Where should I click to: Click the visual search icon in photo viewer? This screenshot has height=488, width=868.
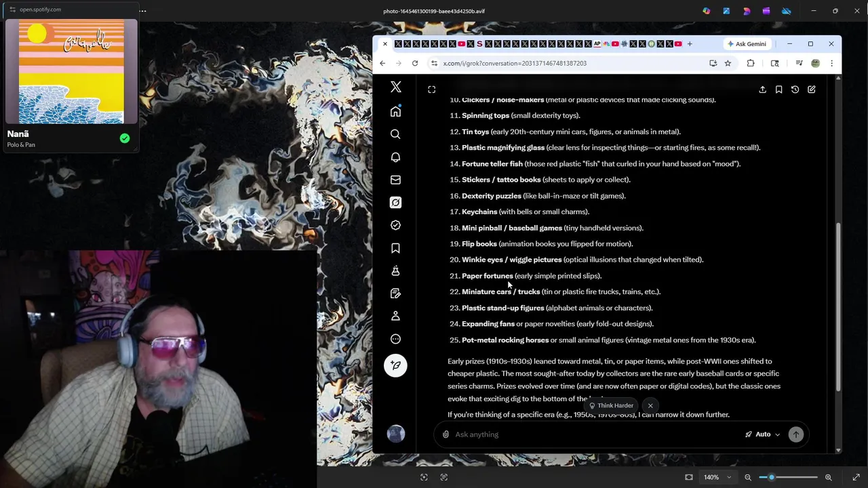[424, 477]
